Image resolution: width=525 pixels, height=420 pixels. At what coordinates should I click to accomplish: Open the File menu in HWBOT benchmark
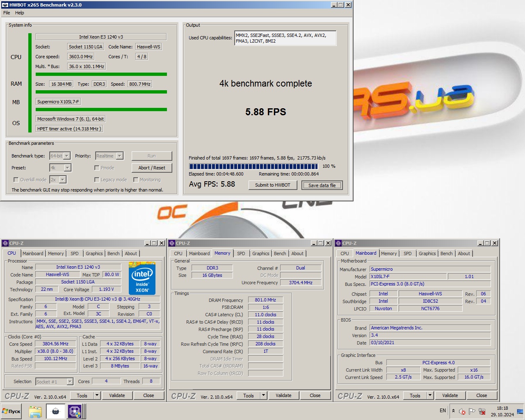click(7, 13)
